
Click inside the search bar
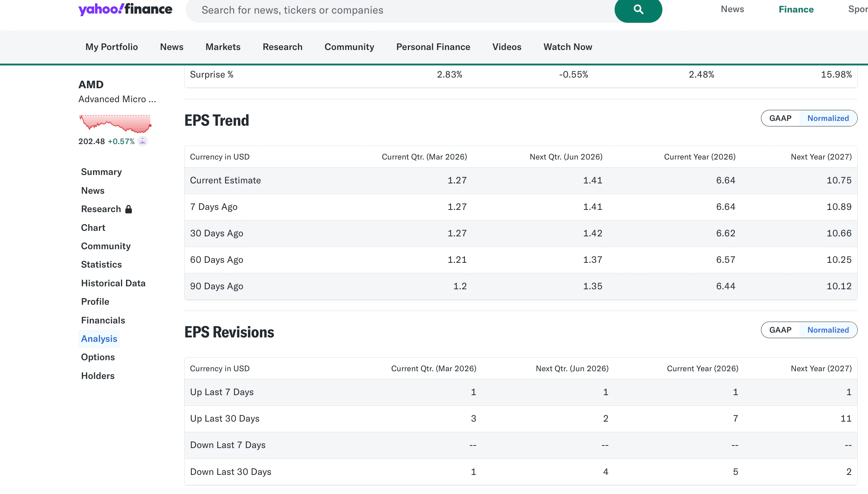[x=368, y=10]
